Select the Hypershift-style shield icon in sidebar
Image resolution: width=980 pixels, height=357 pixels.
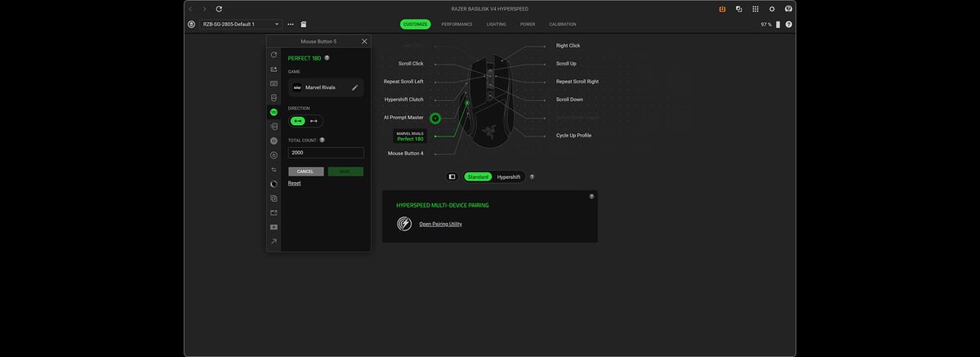point(274,127)
